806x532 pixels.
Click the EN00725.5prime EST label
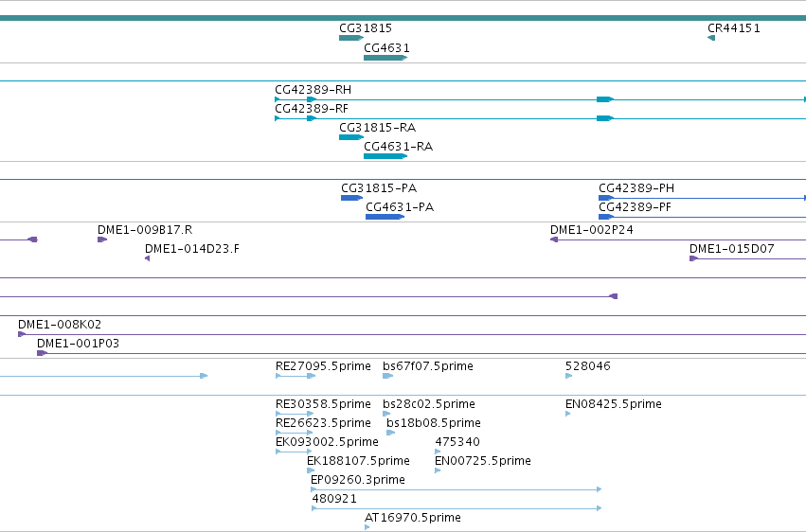tap(483, 461)
